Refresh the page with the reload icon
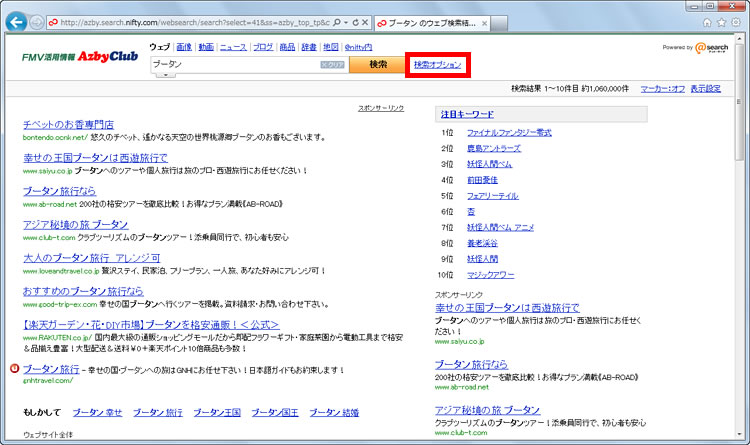This screenshot has width=750, height=445. click(355, 22)
